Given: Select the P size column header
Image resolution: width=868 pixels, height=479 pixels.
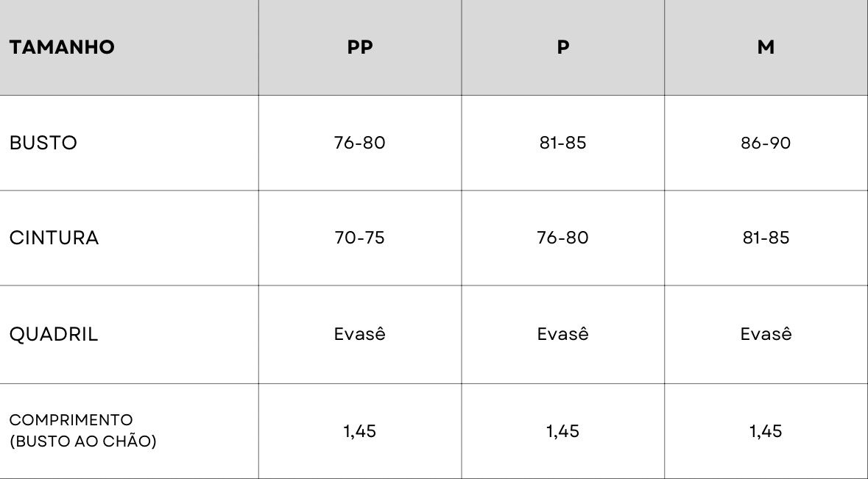Looking at the screenshot, I should point(563,47).
